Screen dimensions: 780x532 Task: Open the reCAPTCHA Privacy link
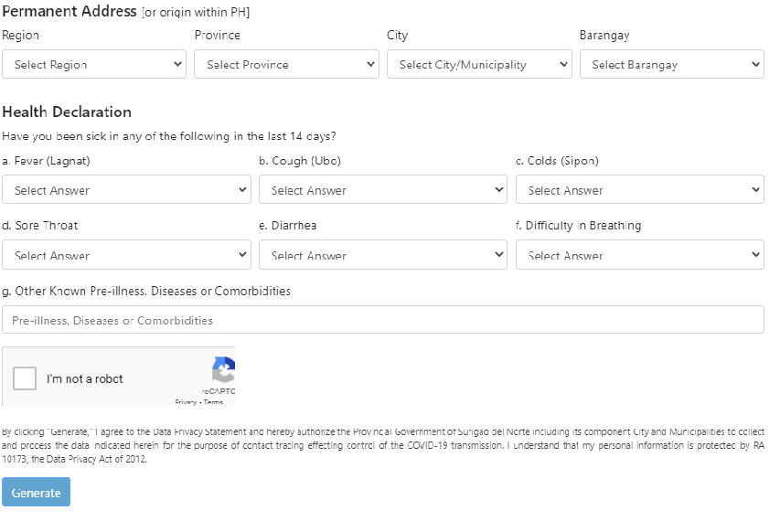tap(186, 402)
